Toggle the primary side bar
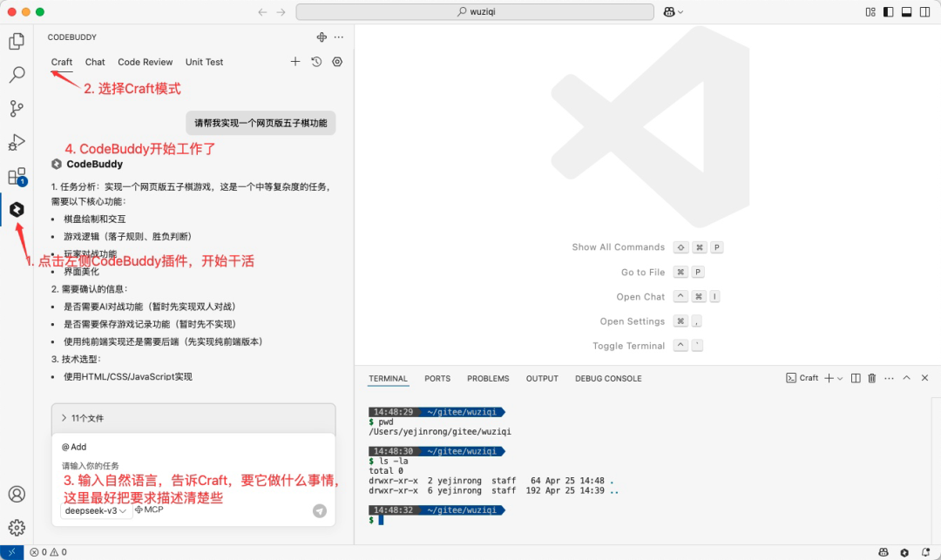The image size is (941, 560). coord(888,12)
